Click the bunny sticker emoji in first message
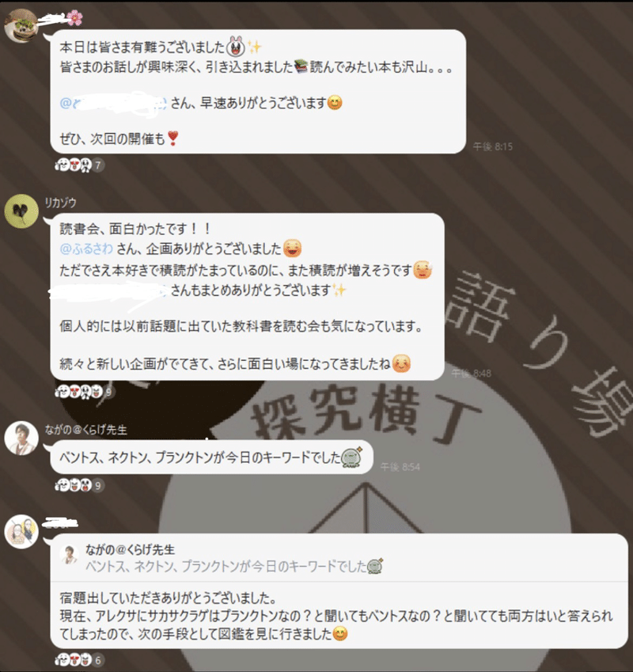The width and height of the screenshot is (633, 672). coord(236,47)
